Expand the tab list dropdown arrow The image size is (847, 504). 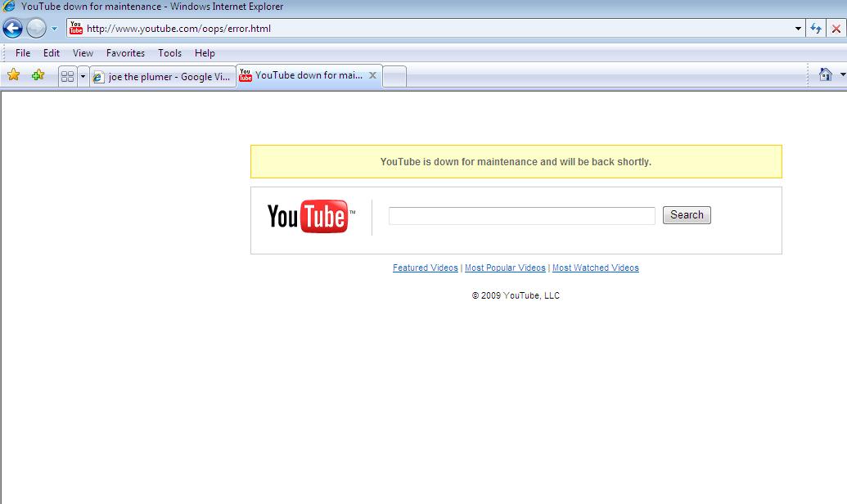coord(83,76)
